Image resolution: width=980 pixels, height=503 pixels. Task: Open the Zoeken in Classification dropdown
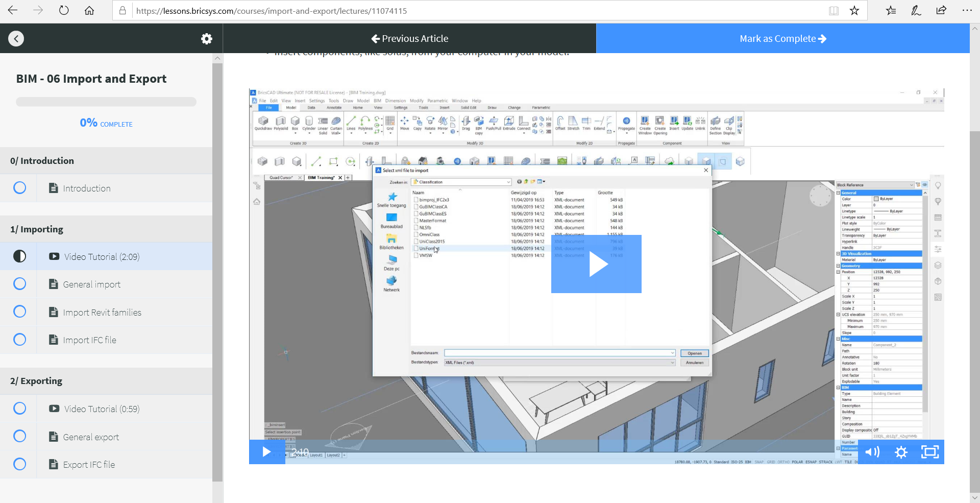pos(461,182)
